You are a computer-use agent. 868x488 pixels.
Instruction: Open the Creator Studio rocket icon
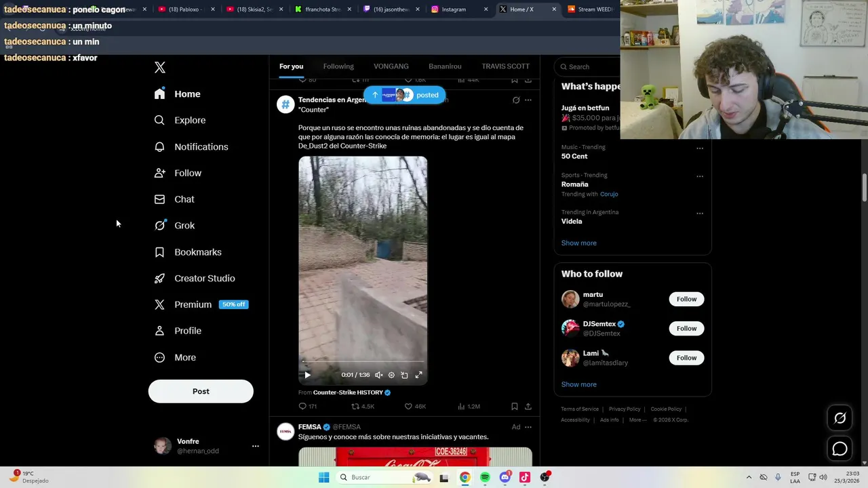tap(159, 278)
